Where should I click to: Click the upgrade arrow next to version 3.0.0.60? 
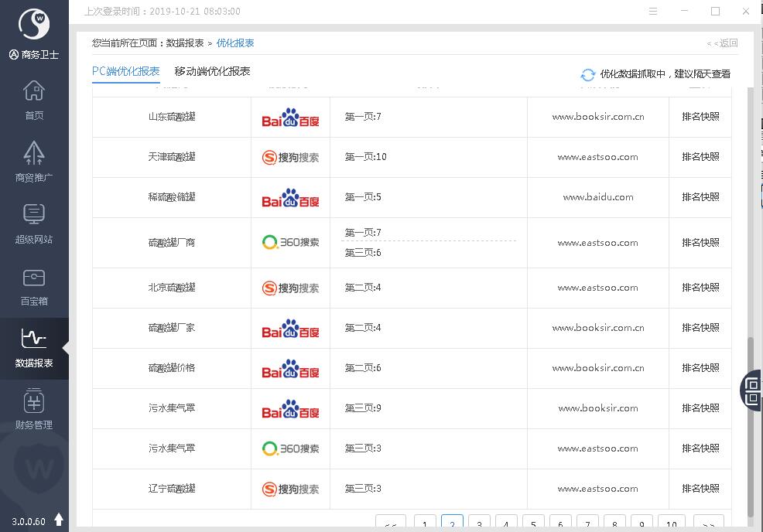(x=59, y=520)
